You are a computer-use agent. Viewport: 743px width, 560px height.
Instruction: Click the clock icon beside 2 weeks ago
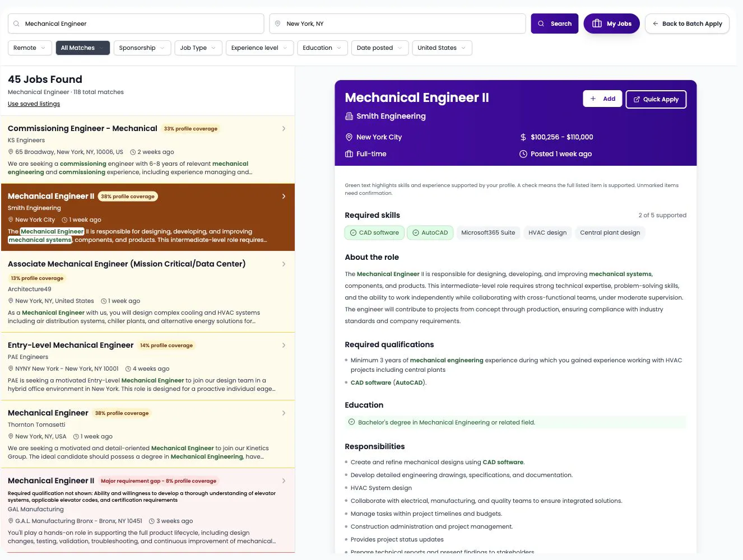pyautogui.click(x=133, y=152)
